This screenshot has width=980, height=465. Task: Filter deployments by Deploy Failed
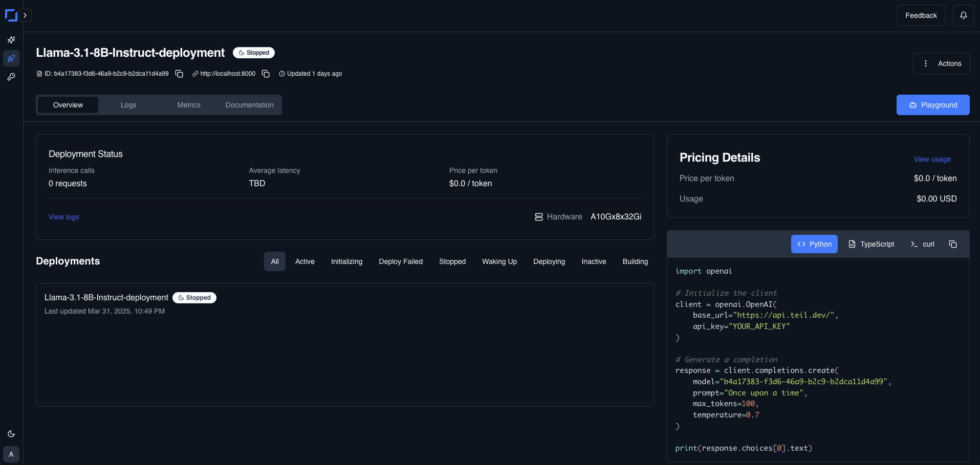401,261
